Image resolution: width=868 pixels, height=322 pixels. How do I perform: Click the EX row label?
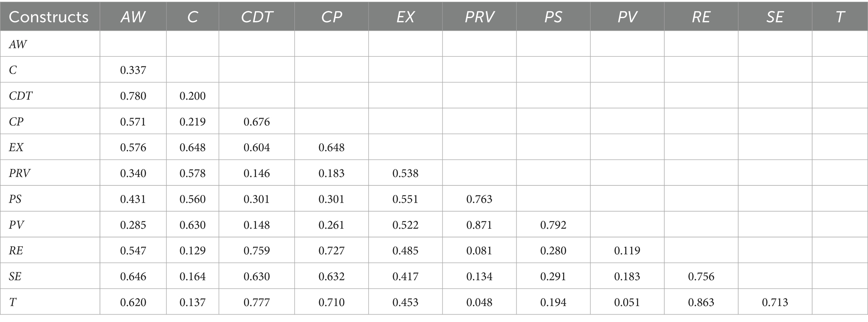[x=16, y=147]
